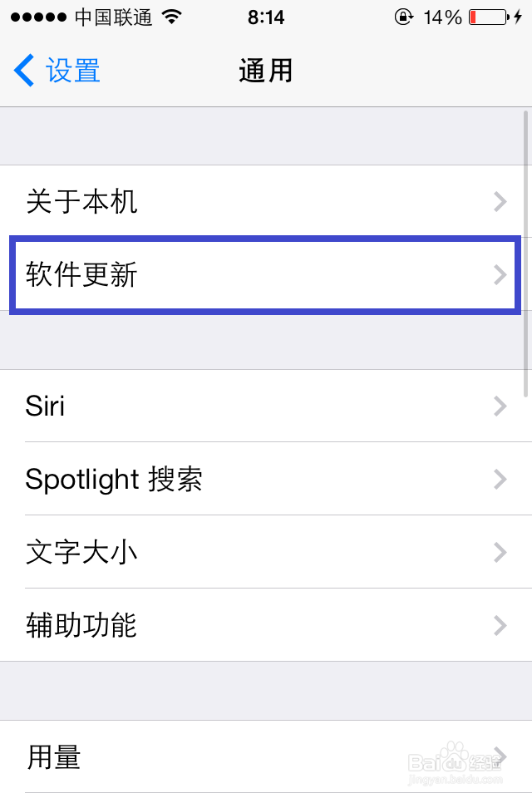Expand the Siri row chevron
This screenshot has height=798, width=532.
point(500,406)
